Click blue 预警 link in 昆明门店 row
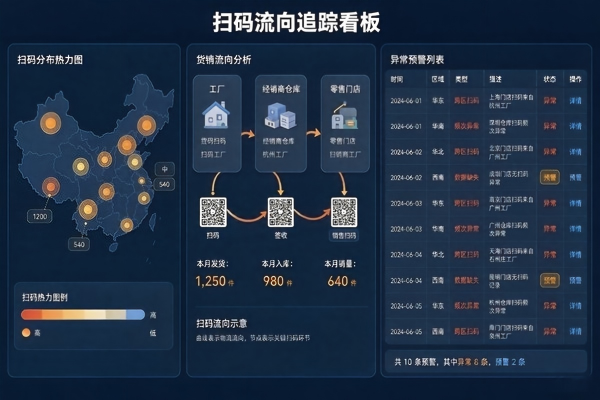Image resolution: width=600 pixels, height=400 pixels. click(x=575, y=280)
